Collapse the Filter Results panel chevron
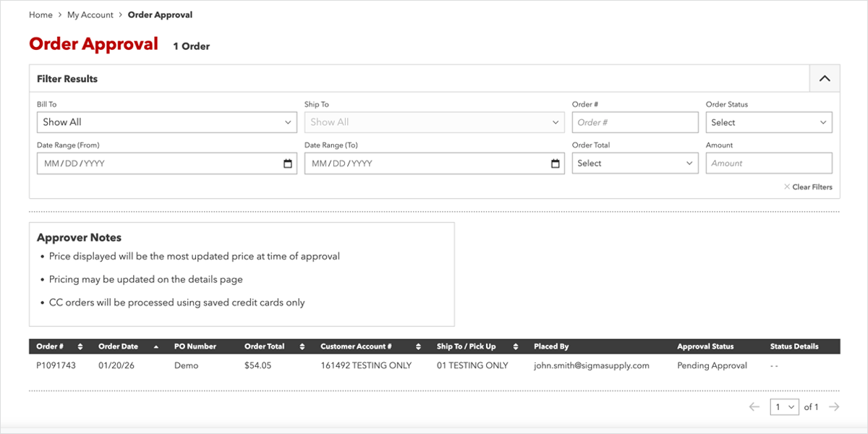Image resolution: width=868 pixels, height=434 pixels. coord(825,79)
